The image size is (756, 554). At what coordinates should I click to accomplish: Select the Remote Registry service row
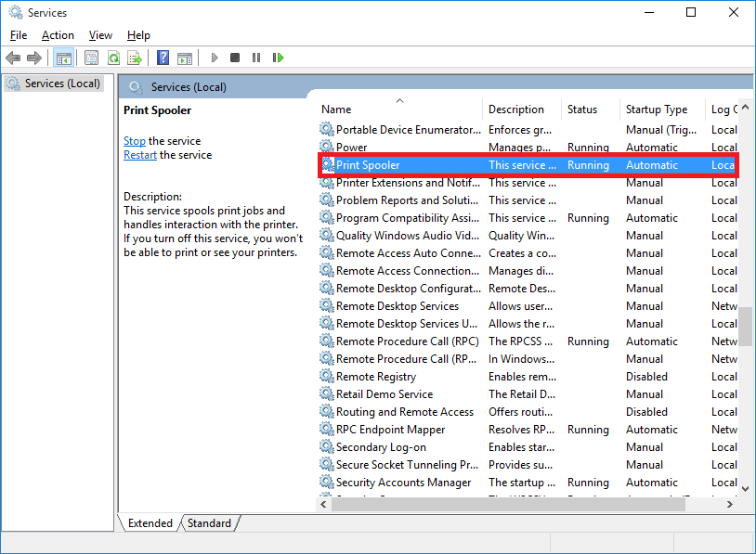click(x=376, y=377)
